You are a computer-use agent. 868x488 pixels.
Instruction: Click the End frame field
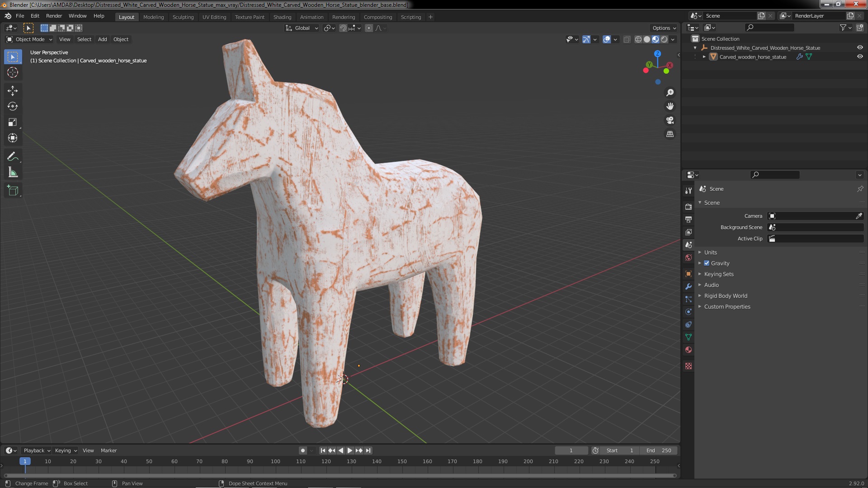(659, 450)
